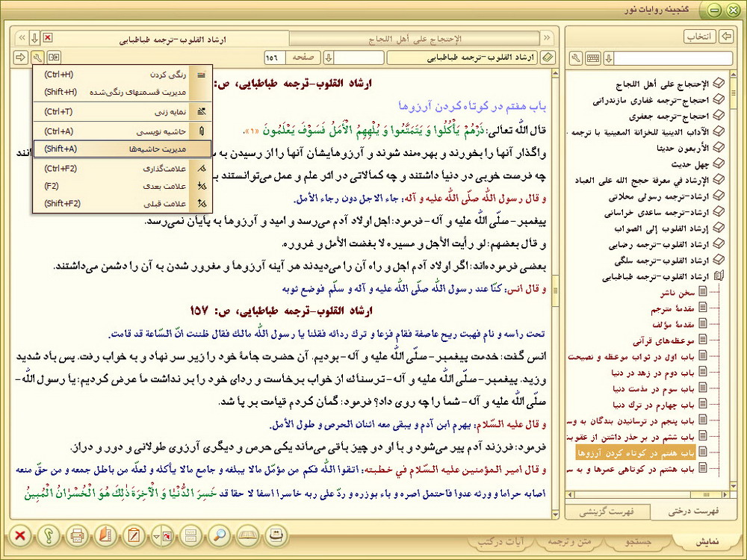Screen dimensions: 747x560
Task: Select علامت قبلی menu entry
Action: tap(123, 204)
